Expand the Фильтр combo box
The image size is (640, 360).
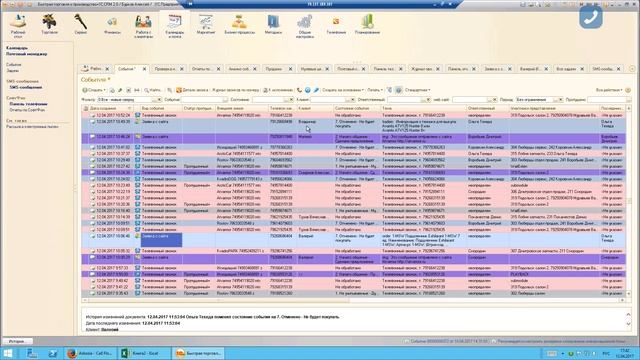pos(155,100)
